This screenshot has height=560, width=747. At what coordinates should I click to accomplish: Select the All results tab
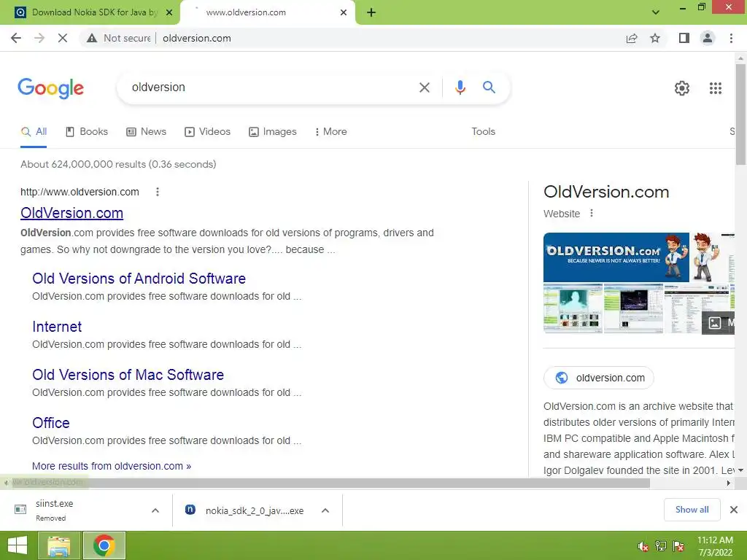click(34, 132)
